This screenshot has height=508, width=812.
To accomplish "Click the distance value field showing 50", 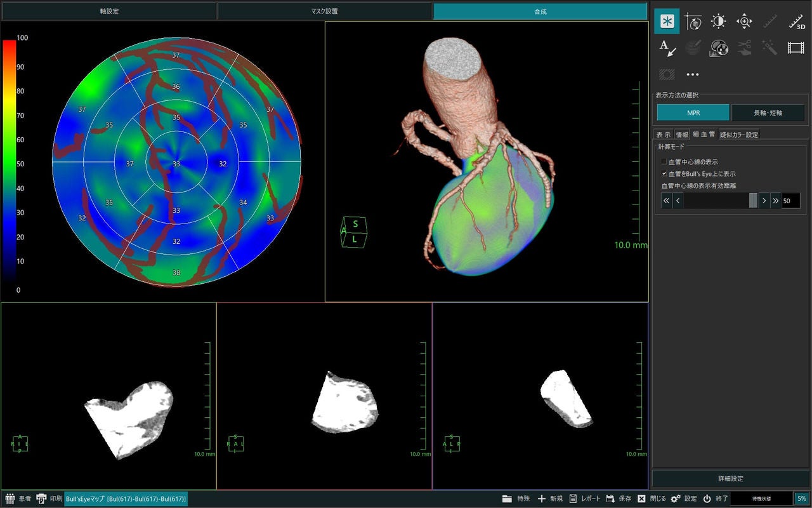I will tap(791, 201).
